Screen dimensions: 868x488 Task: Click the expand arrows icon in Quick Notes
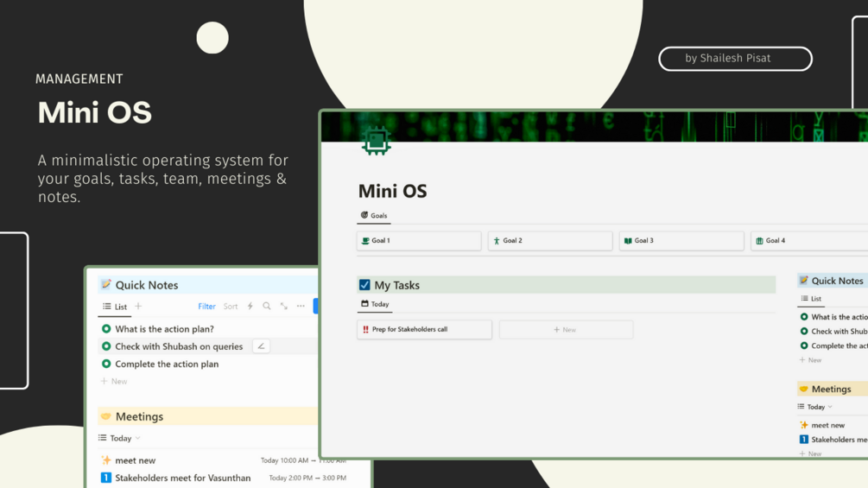pyautogui.click(x=284, y=306)
